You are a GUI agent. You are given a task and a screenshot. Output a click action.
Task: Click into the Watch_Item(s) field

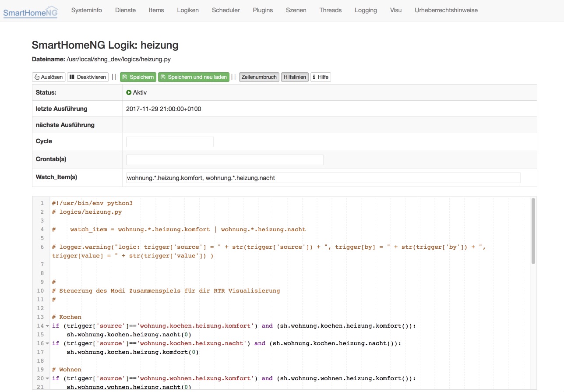(323, 178)
